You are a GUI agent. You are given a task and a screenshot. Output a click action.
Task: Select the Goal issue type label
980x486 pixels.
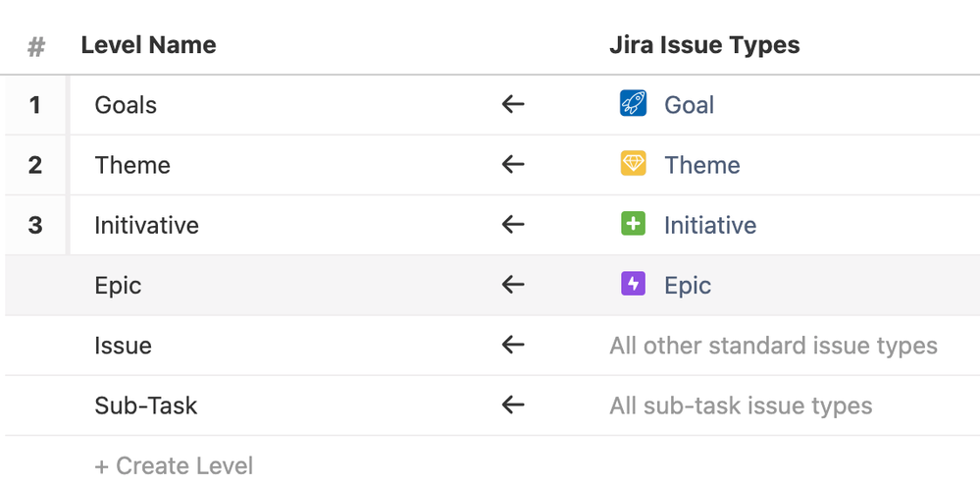point(689,105)
